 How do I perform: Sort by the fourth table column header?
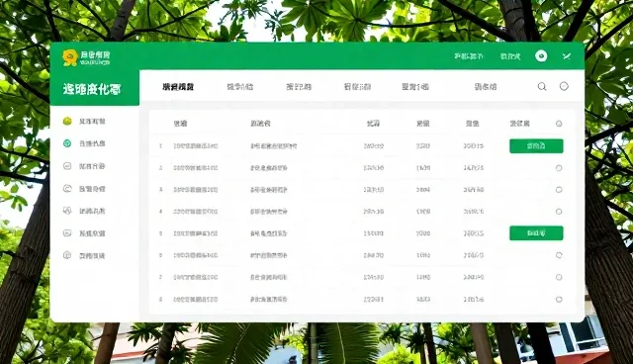coord(422,124)
